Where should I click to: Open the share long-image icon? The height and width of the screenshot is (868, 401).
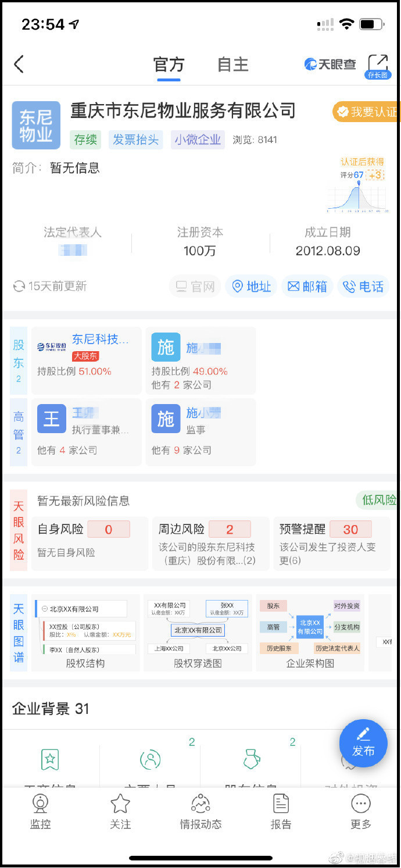[x=378, y=66]
